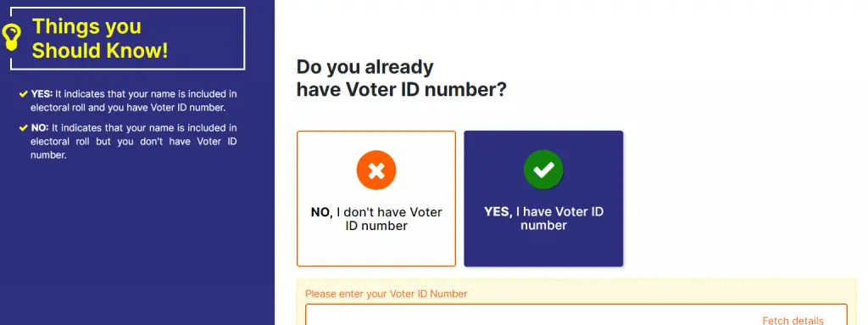
Task: Click the "Please enter your Voter ID Number" label
Action: [x=387, y=294]
